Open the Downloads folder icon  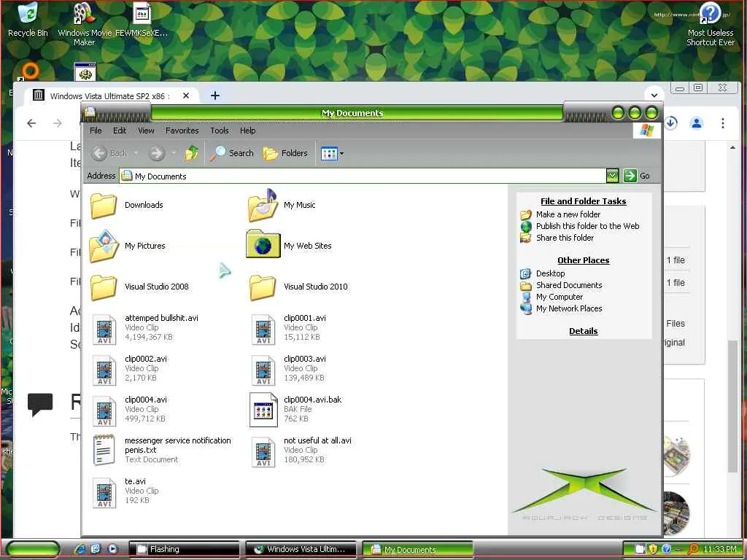[x=104, y=206]
